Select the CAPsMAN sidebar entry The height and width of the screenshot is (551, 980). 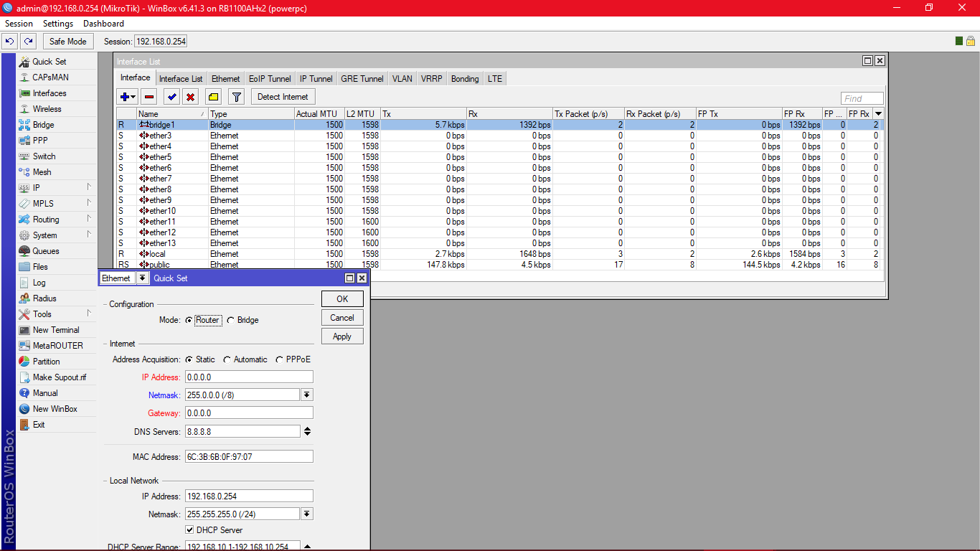click(x=50, y=77)
